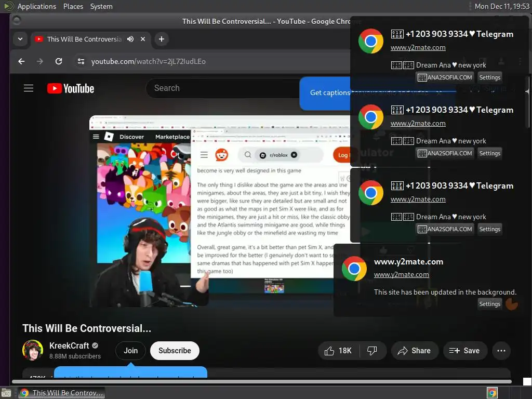Click the 8.88M subscribers text
The height and width of the screenshot is (399, 532).
point(75,356)
